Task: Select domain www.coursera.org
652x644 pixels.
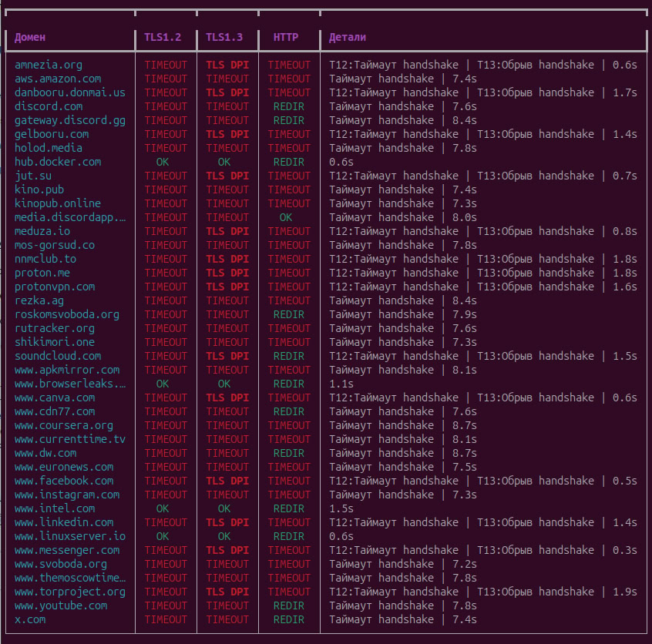Action: coord(64,425)
